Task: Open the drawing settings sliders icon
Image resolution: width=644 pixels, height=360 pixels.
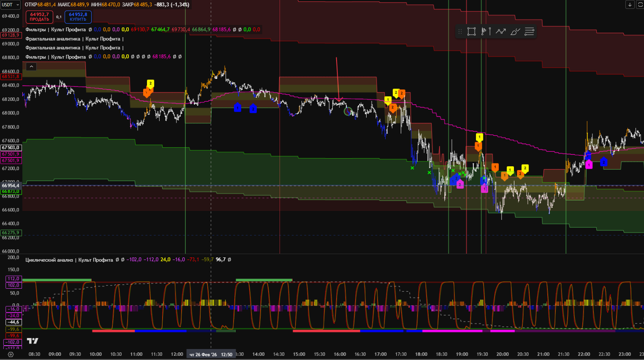Action: pyautogui.click(x=529, y=32)
